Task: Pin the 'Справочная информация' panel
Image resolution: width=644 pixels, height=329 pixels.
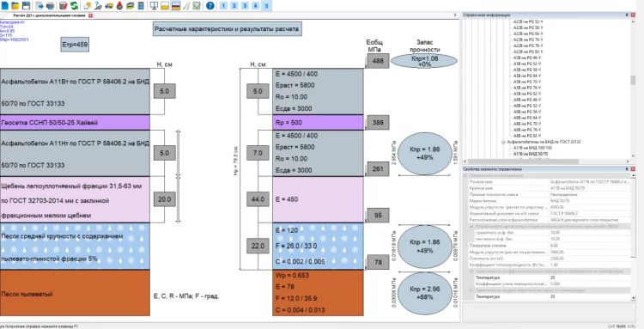Action: [x=626, y=15]
